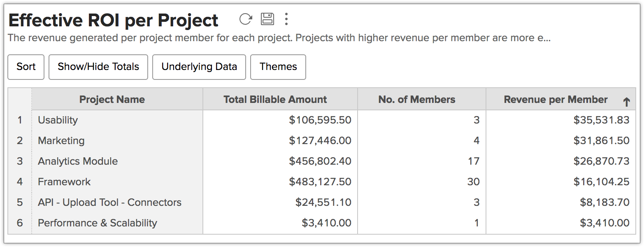Click the save floppy disk icon
The height and width of the screenshot is (247, 644).
[267, 19]
